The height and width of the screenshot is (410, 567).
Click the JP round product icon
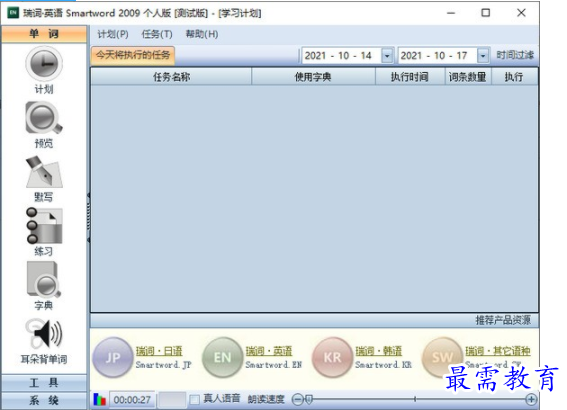pos(113,357)
